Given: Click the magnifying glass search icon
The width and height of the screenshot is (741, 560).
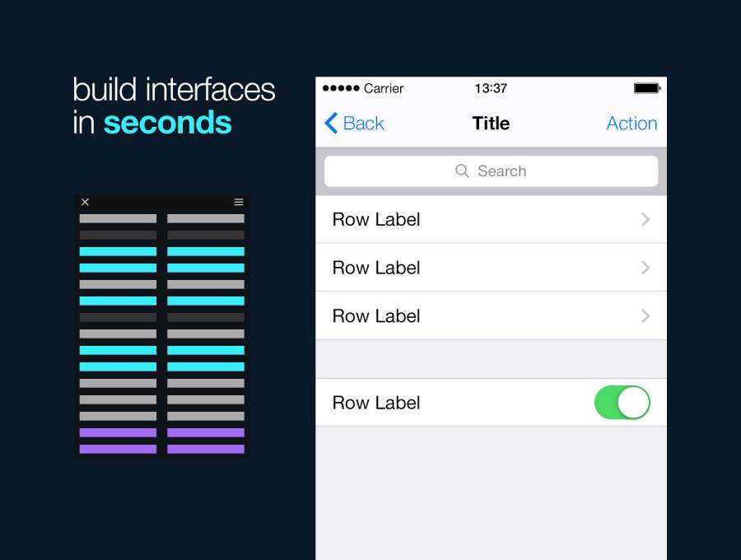Looking at the screenshot, I should 462,171.
